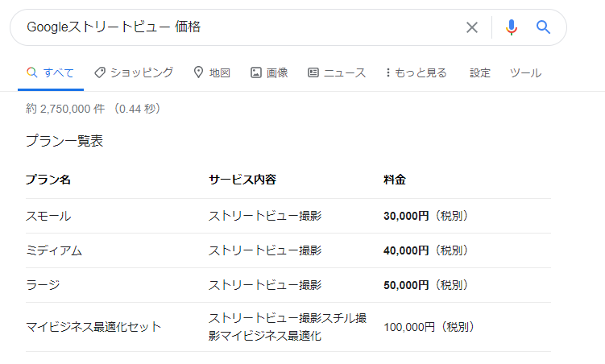Click the result count text 約 2,750,000 件
The image size is (605, 364).
coord(65,109)
